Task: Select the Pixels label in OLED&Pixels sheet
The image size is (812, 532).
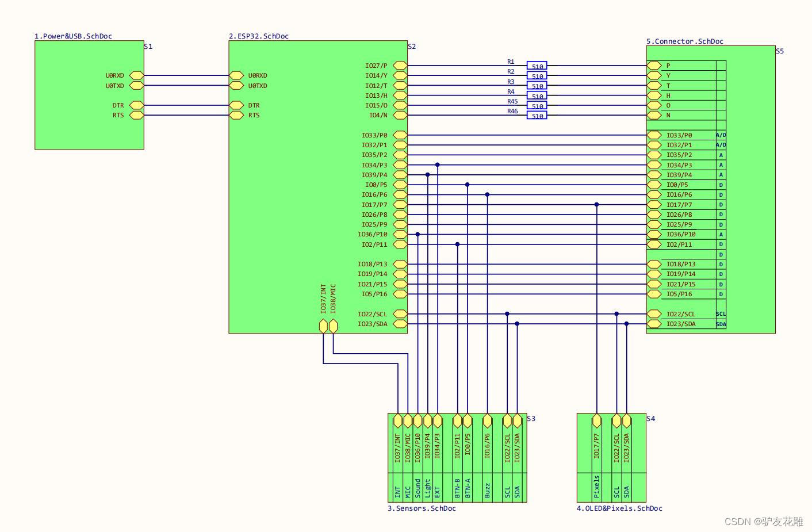Action: coord(596,487)
